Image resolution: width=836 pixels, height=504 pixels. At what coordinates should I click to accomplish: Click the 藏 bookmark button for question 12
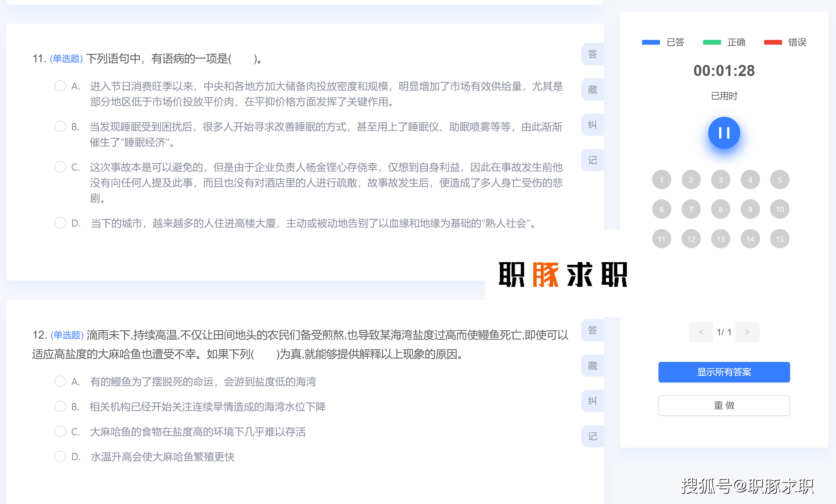click(592, 365)
